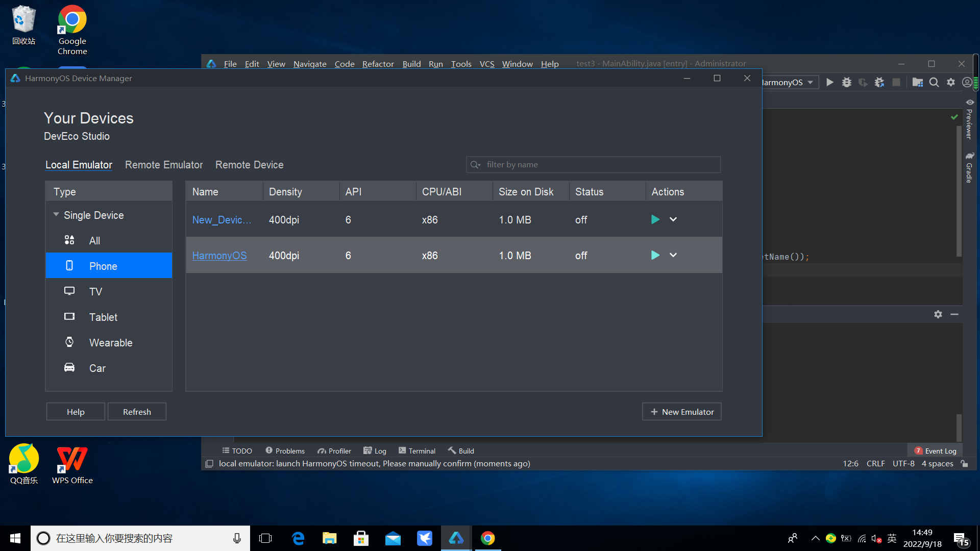Image resolution: width=980 pixels, height=551 pixels.
Task: Run the app with IDE Run icon
Action: click(x=830, y=82)
